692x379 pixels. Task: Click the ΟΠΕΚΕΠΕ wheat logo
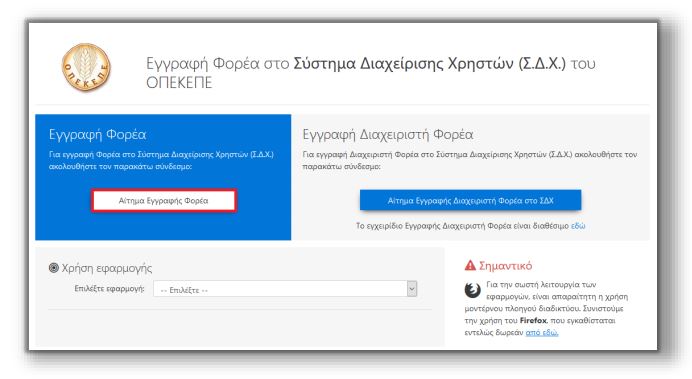coord(86,68)
